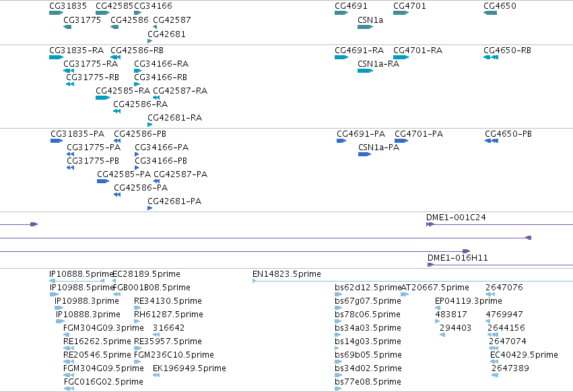Select EST EK196949.5prime
573x392 pixels.
189,368
